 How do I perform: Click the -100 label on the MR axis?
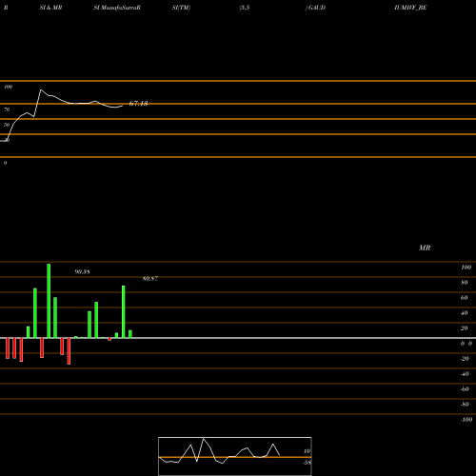466,420
